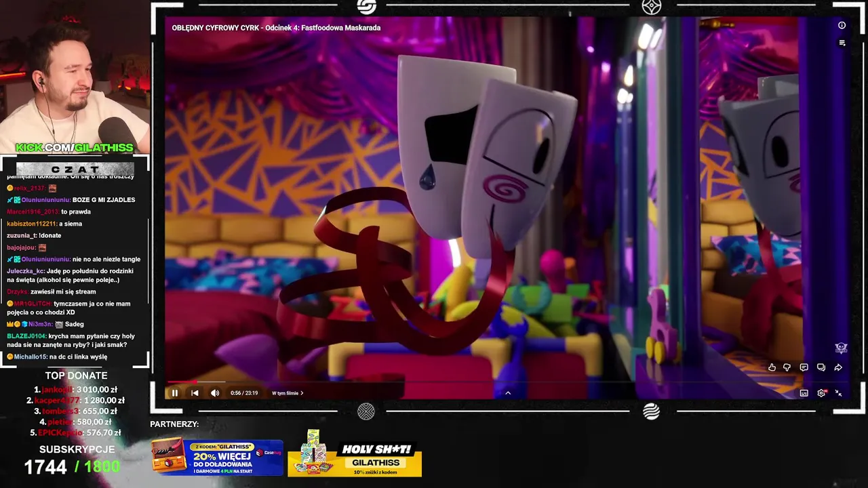This screenshot has width=868, height=488.
Task: Click the channel watermark on the video
Action: pos(841,348)
